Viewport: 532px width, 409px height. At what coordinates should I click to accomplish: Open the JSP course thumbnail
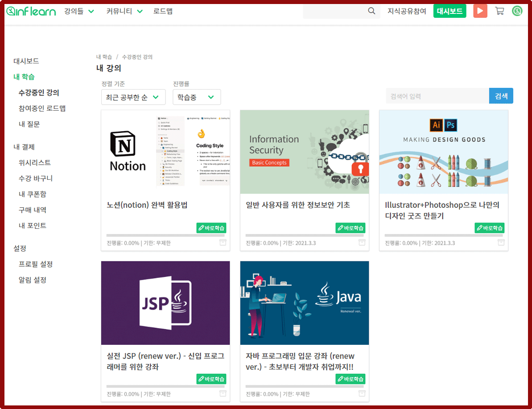click(x=165, y=303)
